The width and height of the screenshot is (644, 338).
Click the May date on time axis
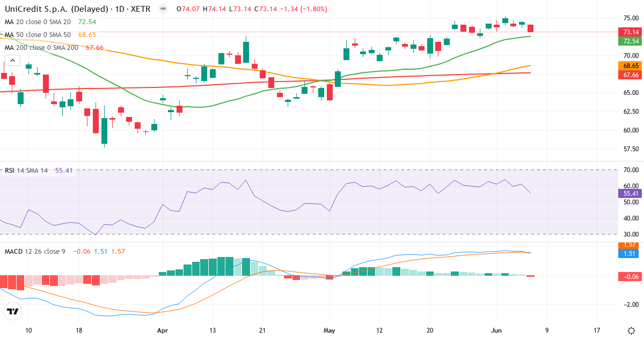point(329,330)
